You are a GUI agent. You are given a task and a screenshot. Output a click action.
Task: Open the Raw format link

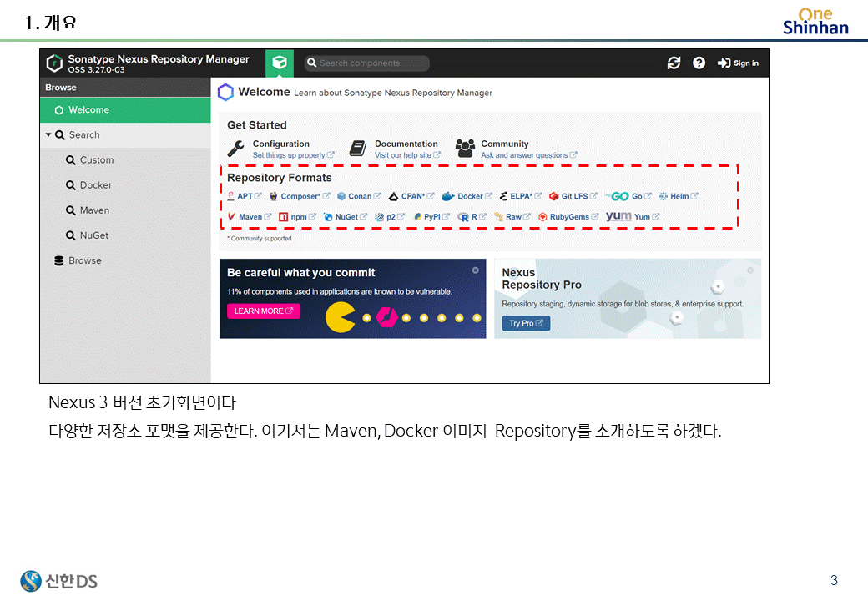pyautogui.click(x=512, y=217)
